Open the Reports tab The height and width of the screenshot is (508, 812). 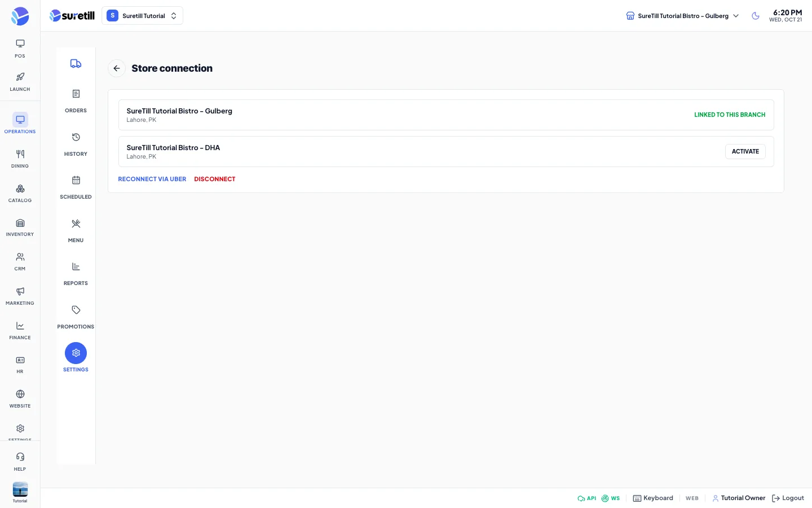click(76, 273)
